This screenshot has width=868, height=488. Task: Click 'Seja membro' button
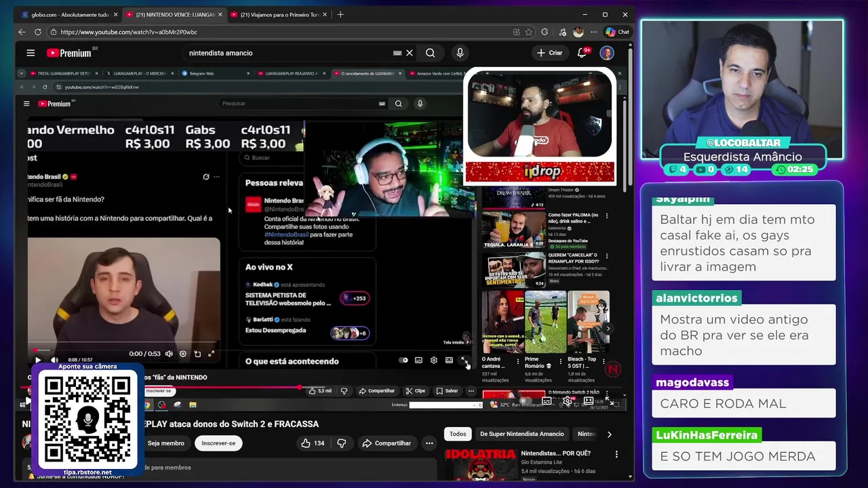[x=165, y=443]
